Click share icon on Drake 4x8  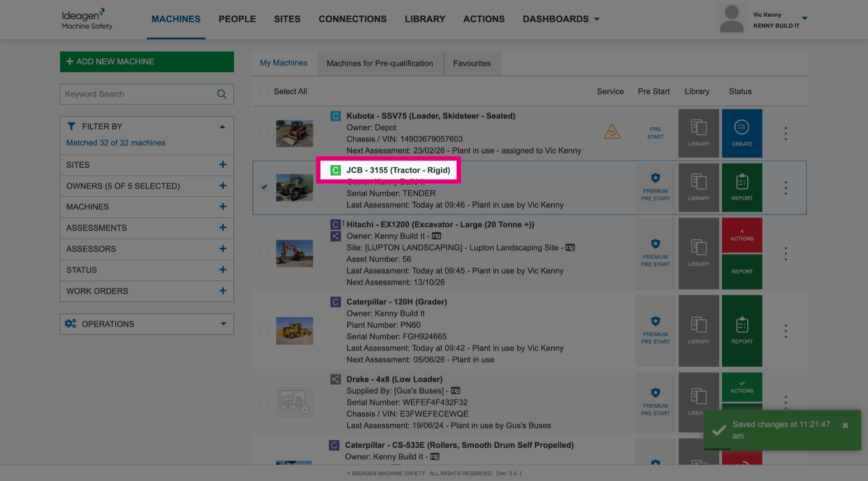pyautogui.click(x=335, y=379)
